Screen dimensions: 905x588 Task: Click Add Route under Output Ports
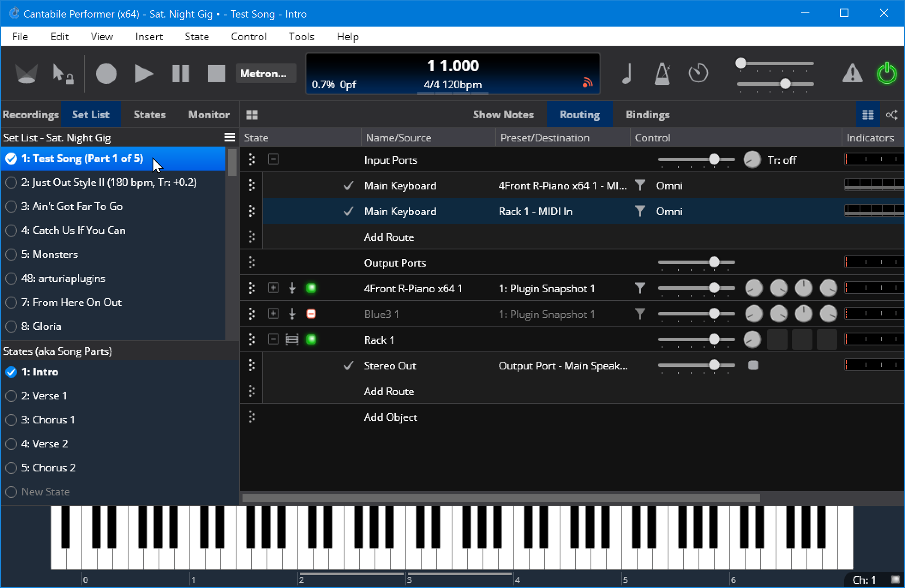point(389,391)
